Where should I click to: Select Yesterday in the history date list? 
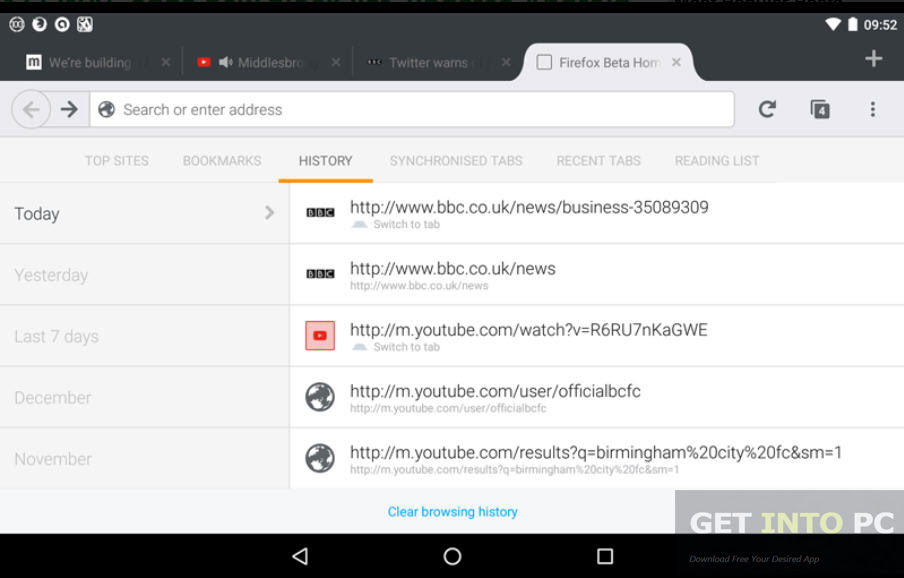144,274
